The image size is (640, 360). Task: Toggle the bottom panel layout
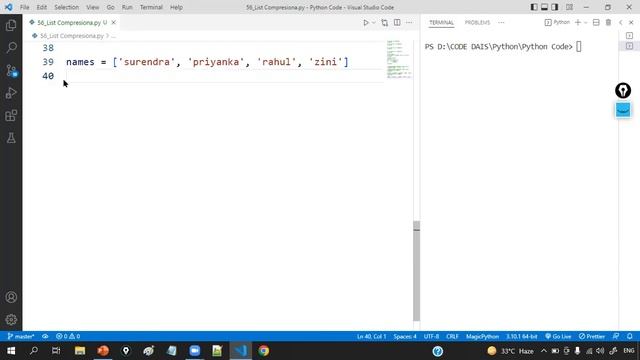pyautogui.click(x=544, y=7)
